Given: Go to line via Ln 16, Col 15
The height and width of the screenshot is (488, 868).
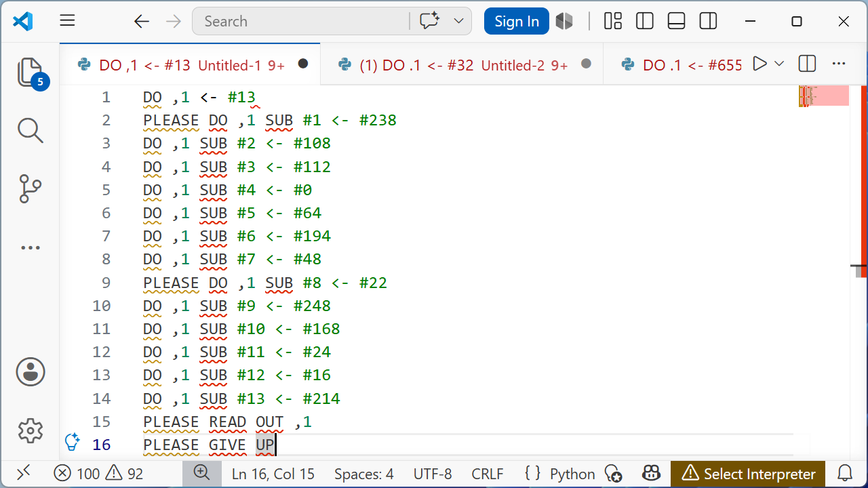Looking at the screenshot, I should (273, 474).
